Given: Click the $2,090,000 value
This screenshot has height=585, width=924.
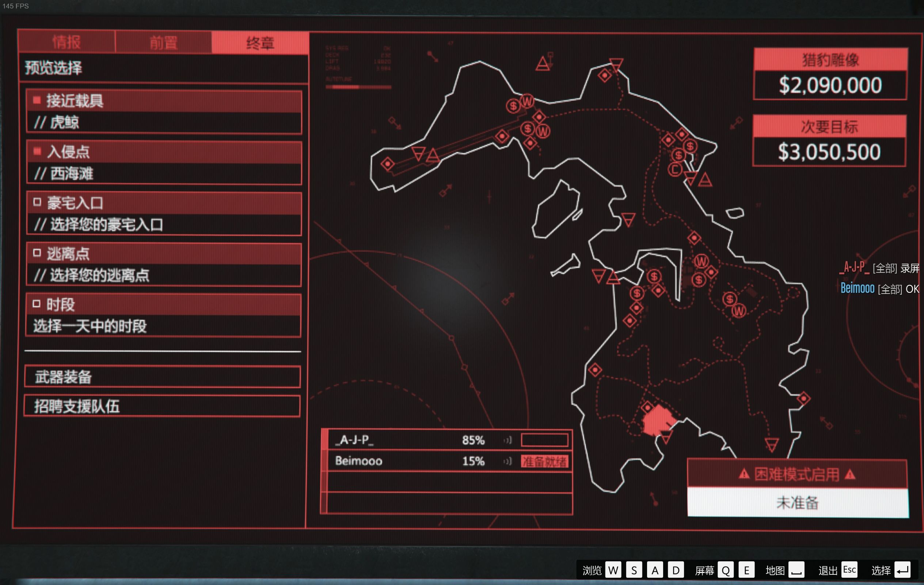Looking at the screenshot, I should (830, 85).
